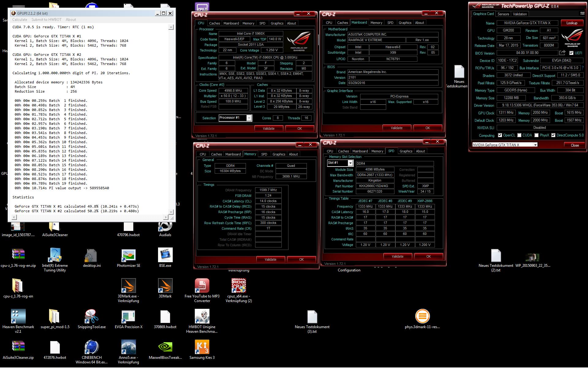Click the Close button in GPU-Z

click(x=575, y=145)
